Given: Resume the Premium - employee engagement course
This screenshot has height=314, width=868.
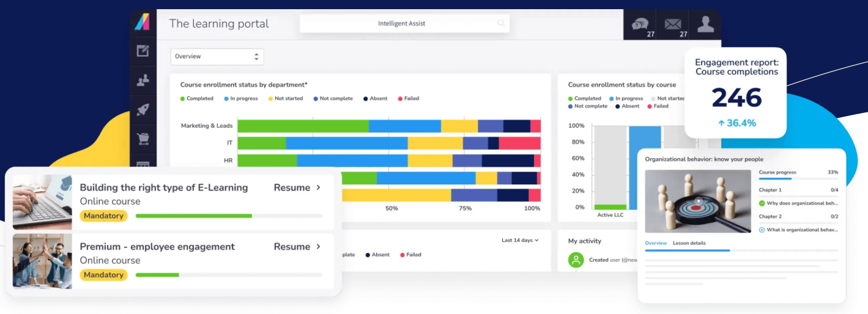Looking at the screenshot, I should click(292, 247).
